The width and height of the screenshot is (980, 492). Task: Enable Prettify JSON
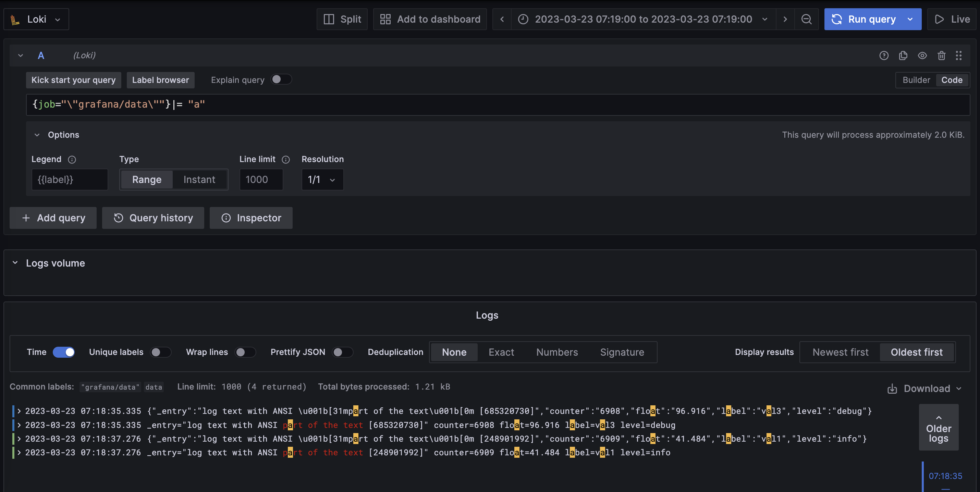[343, 352]
